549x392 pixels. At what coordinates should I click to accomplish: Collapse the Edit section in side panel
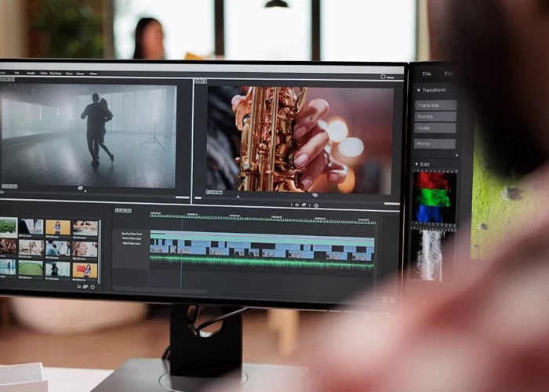[x=416, y=164]
